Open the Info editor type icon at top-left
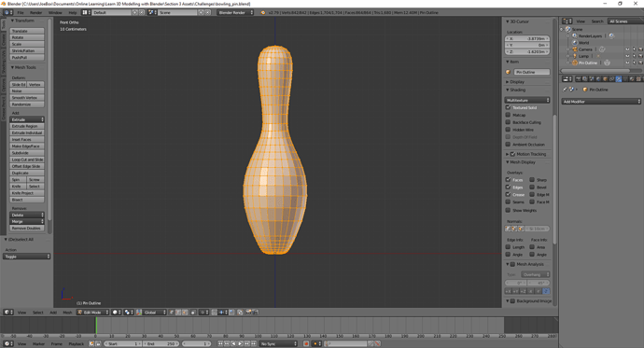Viewport: 644px width, 348px height. (8, 12)
